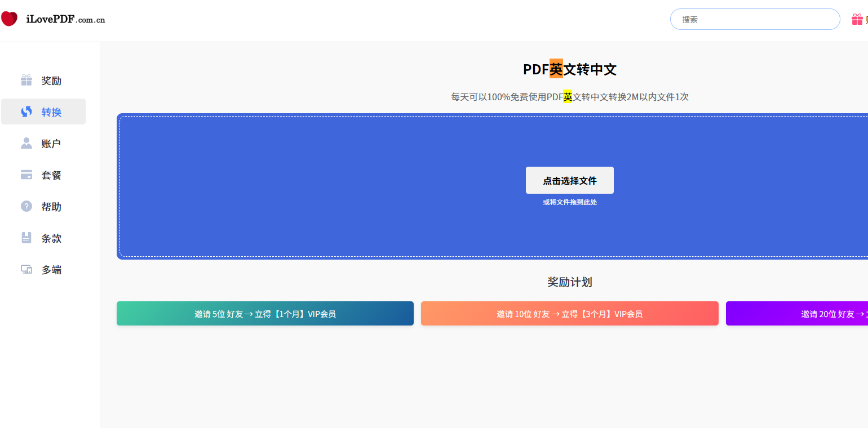Click the devices icon beside 多端
Image resolution: width=868 pixels, height=428 pixels.
point(26,270)
